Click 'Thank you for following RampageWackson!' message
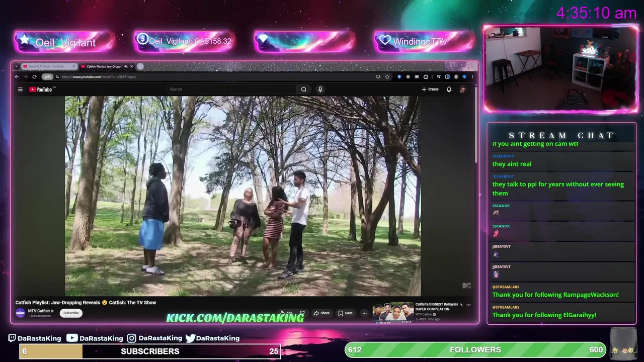Viewport: 644px width, 362px height. point(555,295)
